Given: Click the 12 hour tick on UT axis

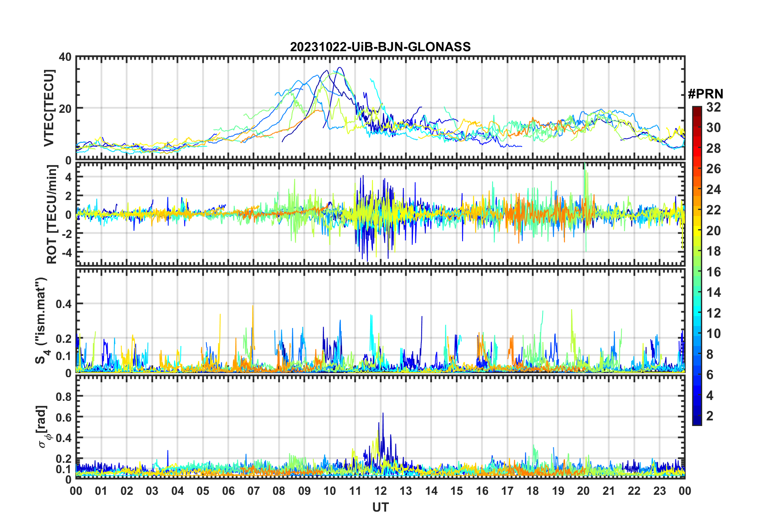Looking at the screenshot, I should [380, 491].
